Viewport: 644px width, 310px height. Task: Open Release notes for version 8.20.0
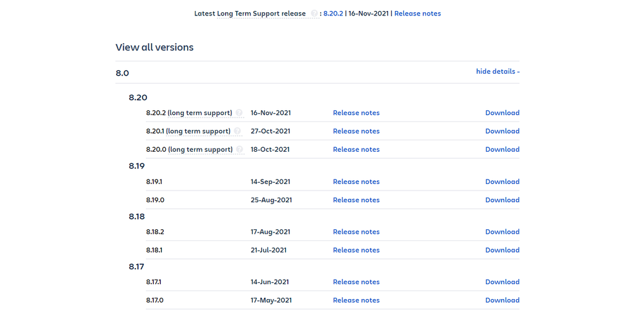[x=356, y=149]
